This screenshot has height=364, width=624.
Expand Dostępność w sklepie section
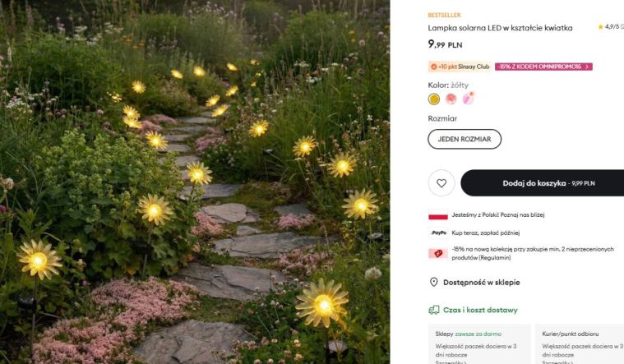[x=481, y=282]
